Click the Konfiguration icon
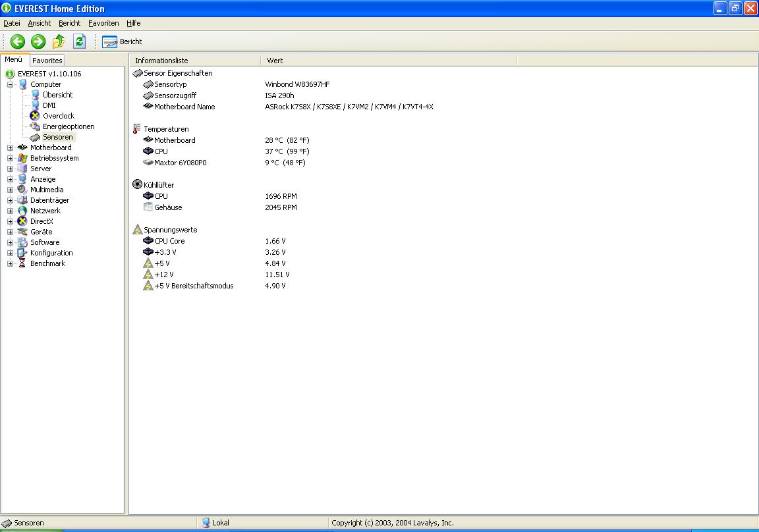 click(22, 253)
